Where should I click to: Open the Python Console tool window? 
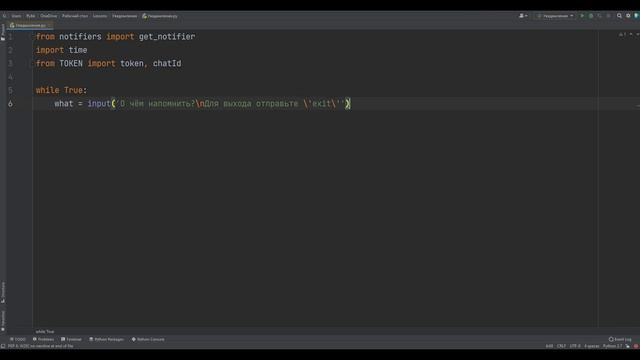click(x=148, y=339)
